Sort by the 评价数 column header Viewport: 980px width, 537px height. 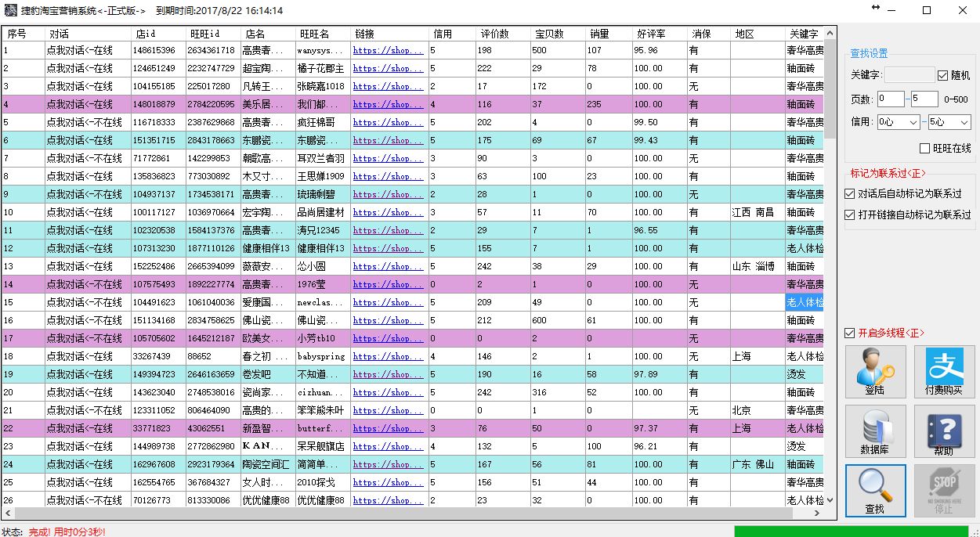point(503,34)
